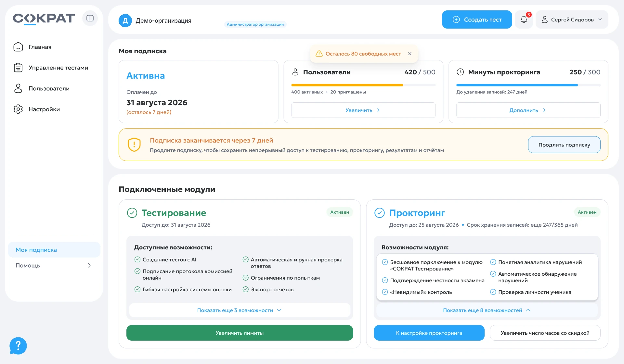Click the Администратор организации badge

tap(255, 24)
